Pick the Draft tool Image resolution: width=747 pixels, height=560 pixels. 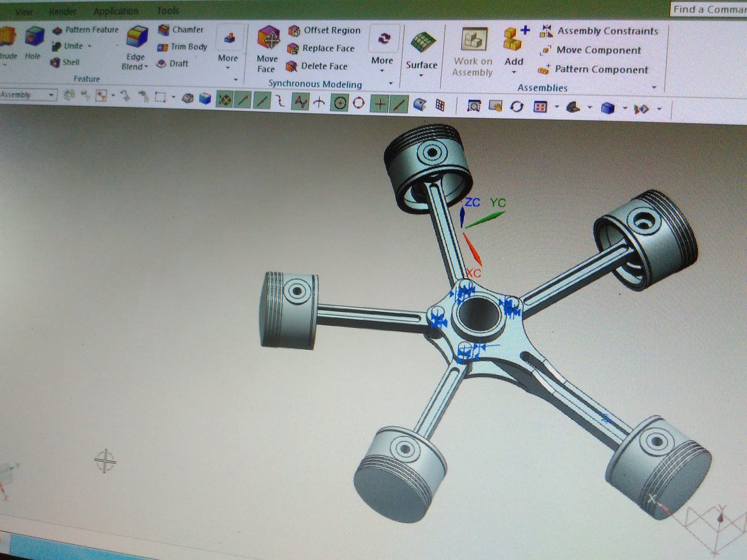click(x=172, y=64)
